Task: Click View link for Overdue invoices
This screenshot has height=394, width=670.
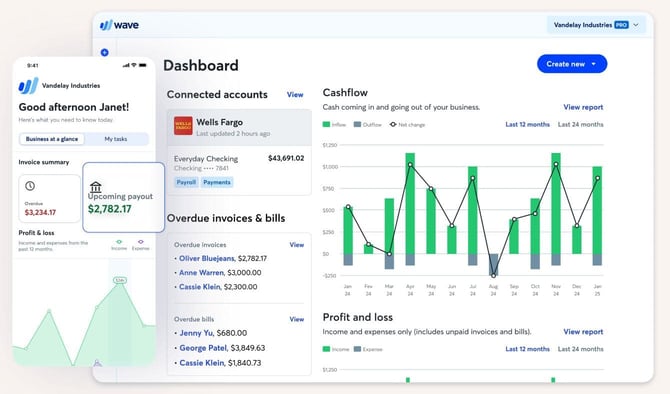Action: tap(297, 245)
